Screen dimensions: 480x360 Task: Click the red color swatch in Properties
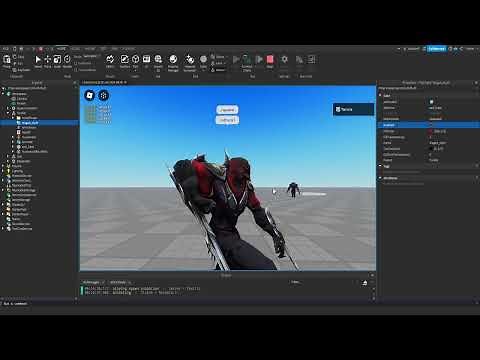(x=430, y=131)
